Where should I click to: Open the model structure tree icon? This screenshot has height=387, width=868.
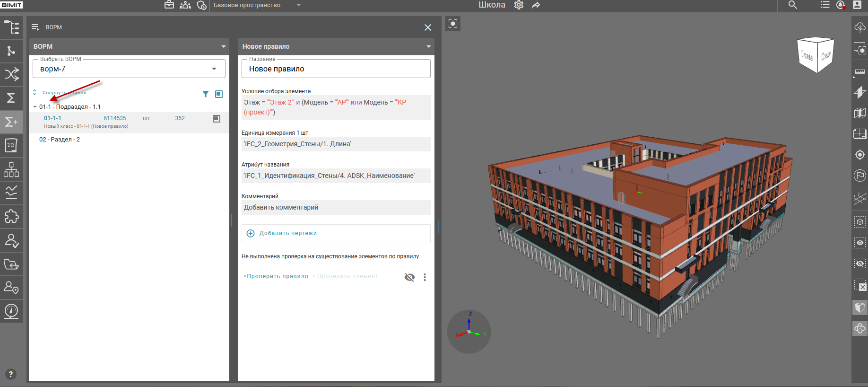(x=11, y=27)
